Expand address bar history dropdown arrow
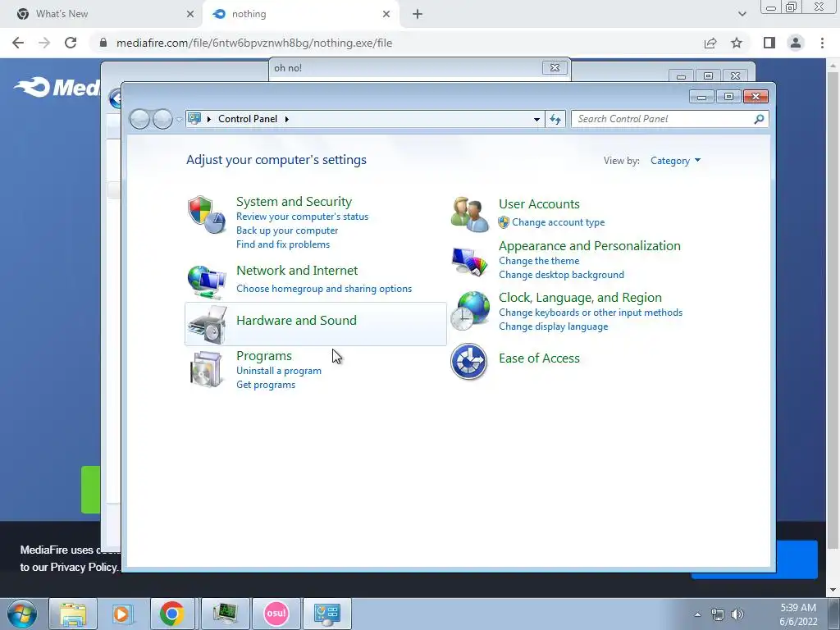Screen dimensions: 840x630 pos(536,119)
